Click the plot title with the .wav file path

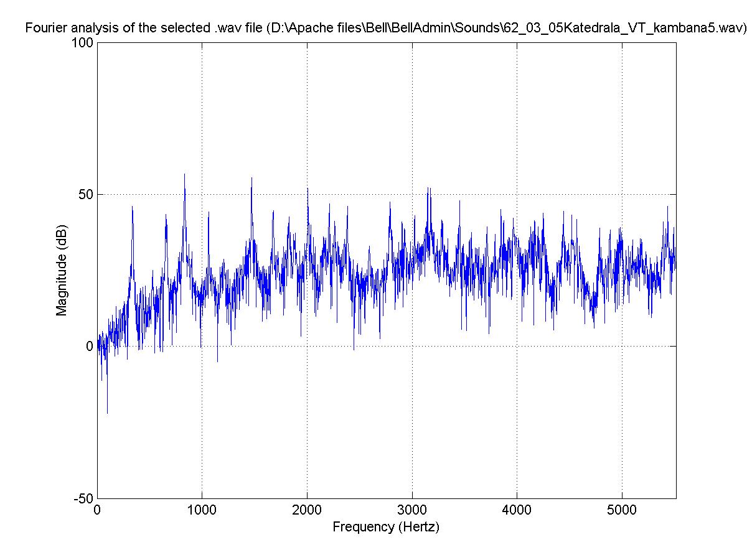point(384,28)
